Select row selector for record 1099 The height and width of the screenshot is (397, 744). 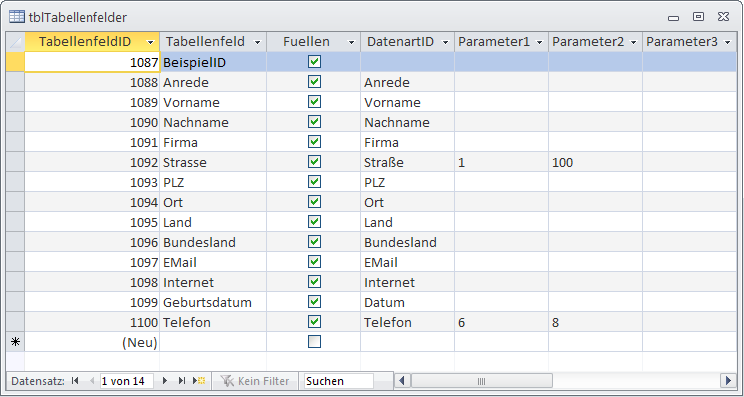pos(15,302)
